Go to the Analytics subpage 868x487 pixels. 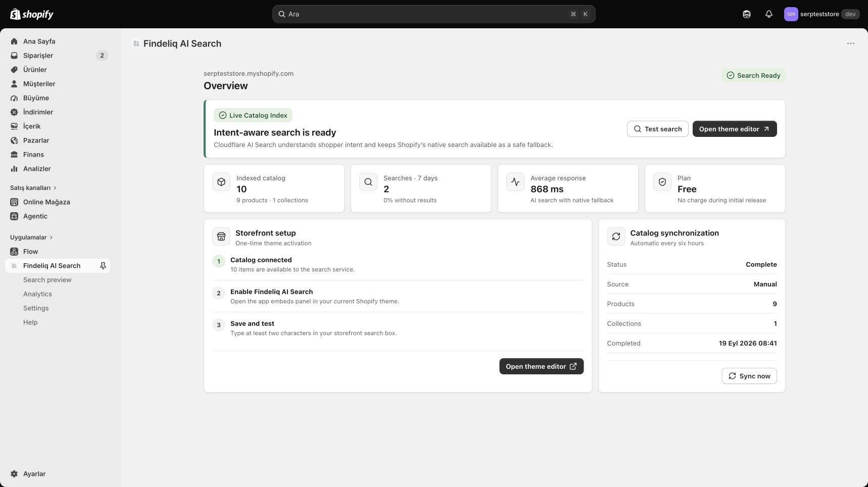pos(37,294)
